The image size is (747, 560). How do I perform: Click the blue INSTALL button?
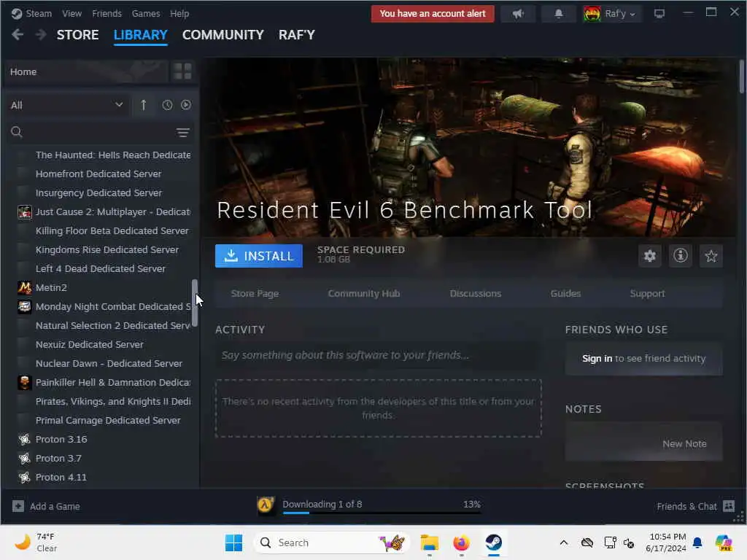point(259,256)
